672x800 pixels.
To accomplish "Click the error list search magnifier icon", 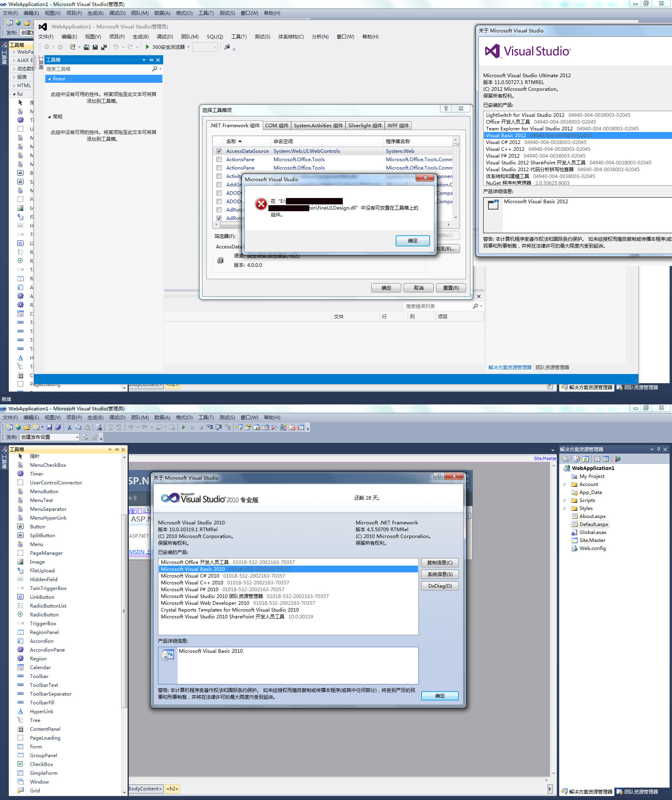I will pos(475,306).
